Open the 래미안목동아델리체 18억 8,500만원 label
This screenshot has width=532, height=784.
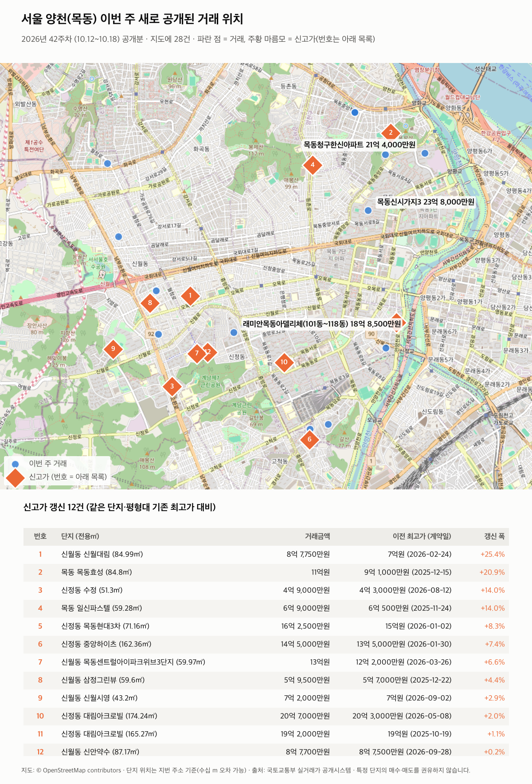[x=322, y=324]
